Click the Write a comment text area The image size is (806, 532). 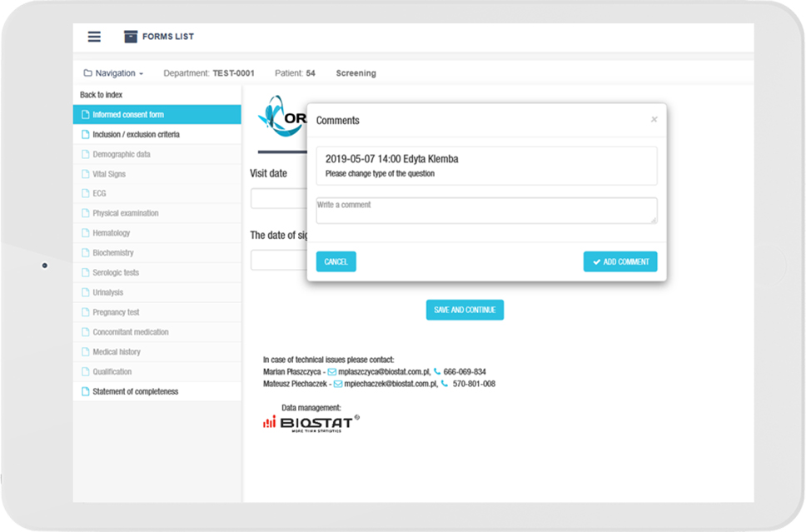tap(486, 211)
